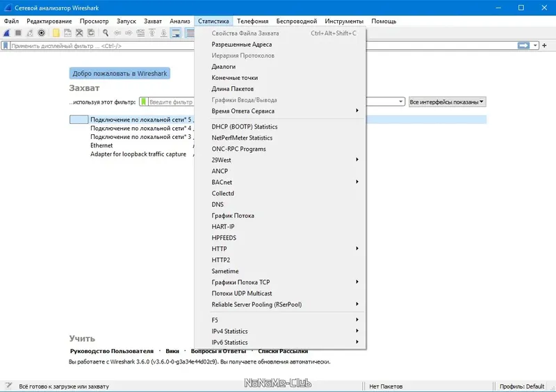The height and width of the screenshot is (392, 556).
Task: Open the Помощь menu
Action: pos(384,22)
